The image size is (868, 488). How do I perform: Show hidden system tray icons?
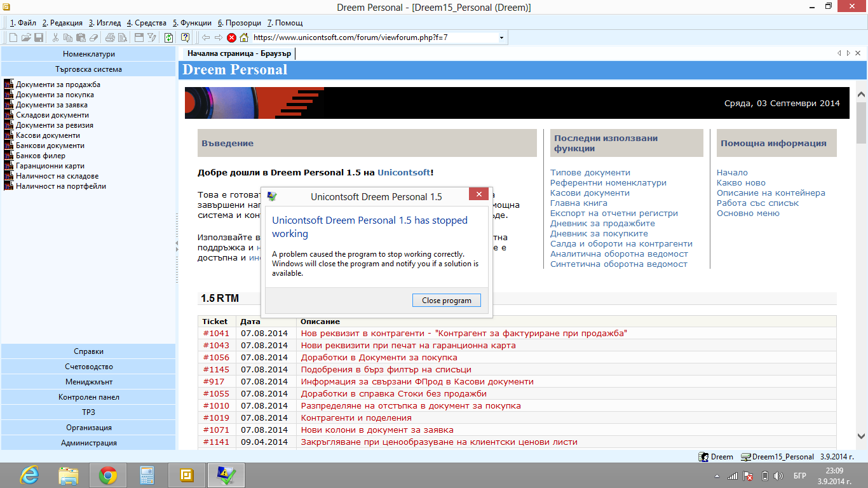coord(718,476)
